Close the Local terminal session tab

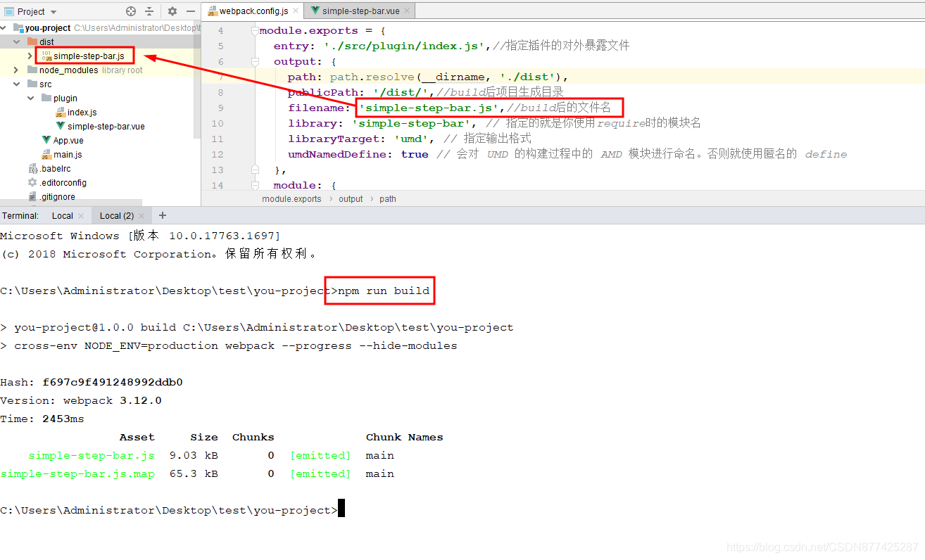[81, 216]
